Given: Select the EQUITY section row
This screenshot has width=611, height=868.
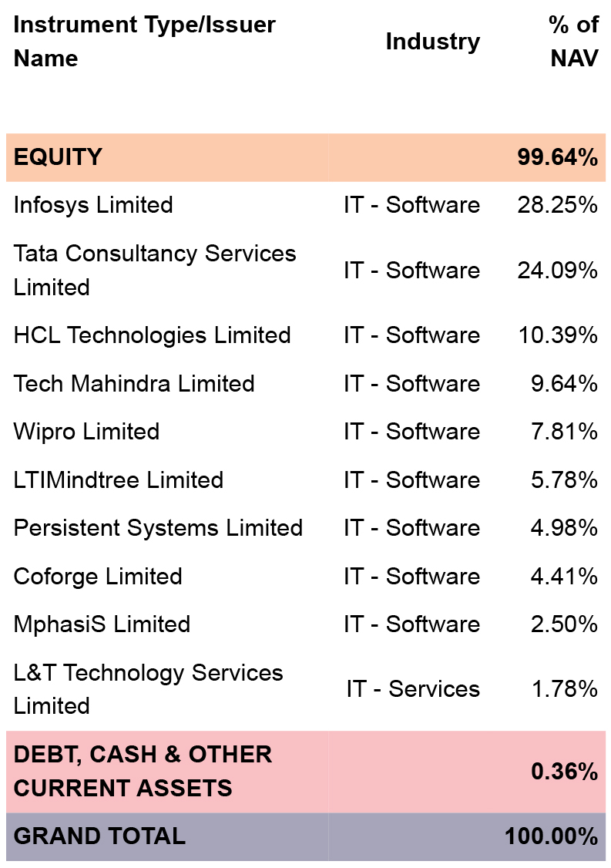Looking at the screenshot, I should click(305, 157).
